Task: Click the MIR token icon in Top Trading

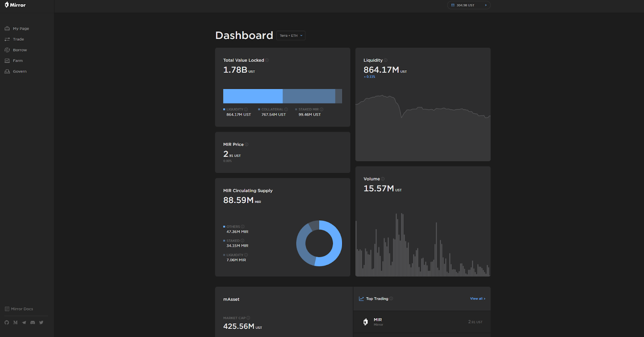Action: (365, 322)
